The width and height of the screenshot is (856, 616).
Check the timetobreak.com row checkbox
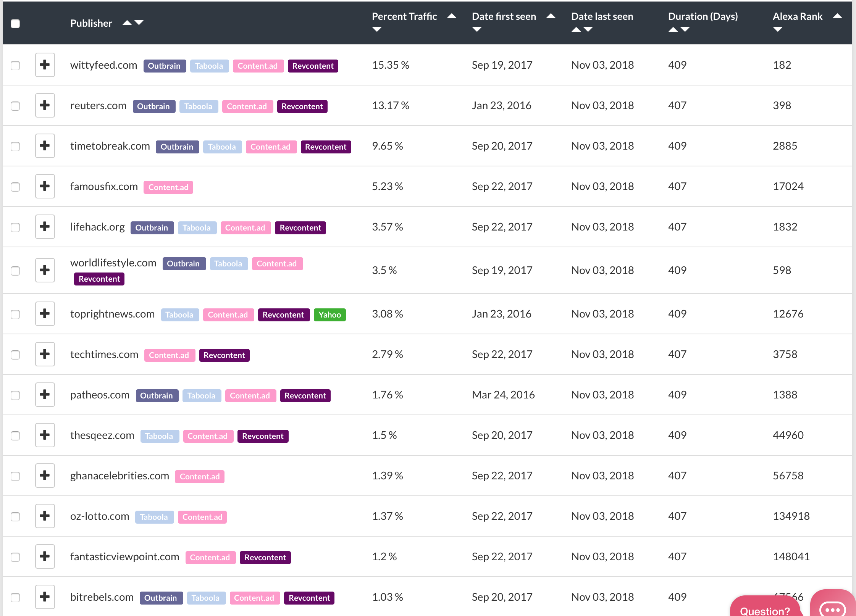click(15, 146)
